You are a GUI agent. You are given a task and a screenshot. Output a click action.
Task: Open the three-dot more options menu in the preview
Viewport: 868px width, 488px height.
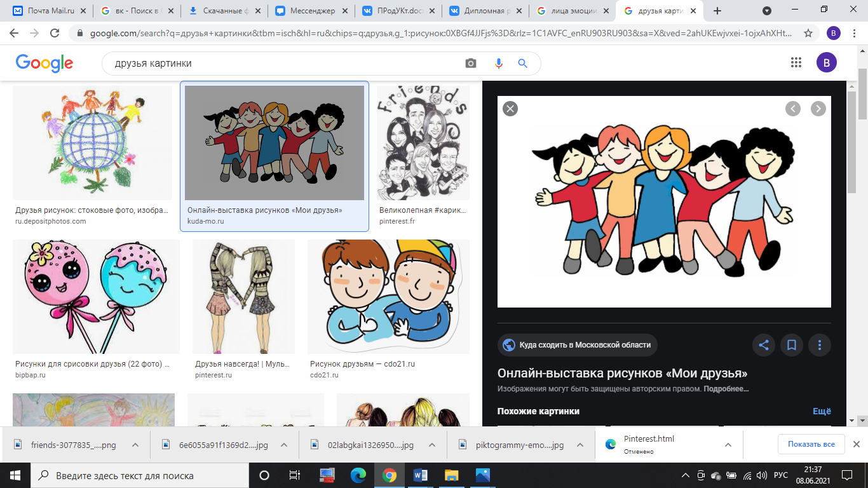tap(820, 345)
